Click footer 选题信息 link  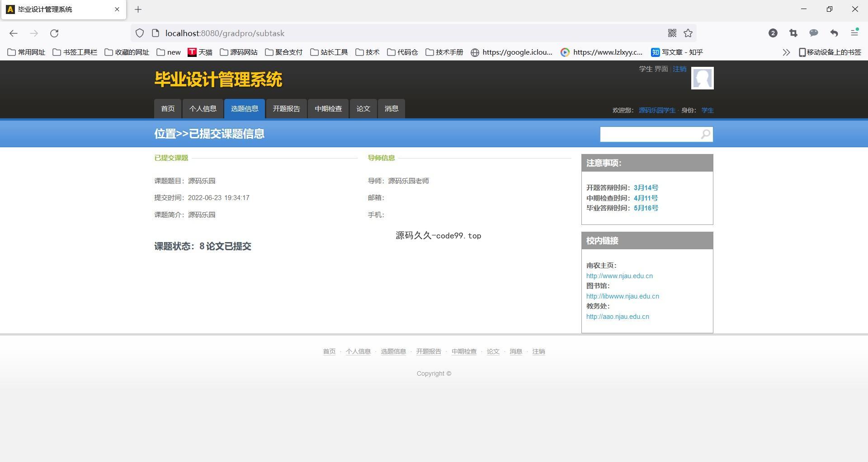pyautogui.click(x=393, y=351)
